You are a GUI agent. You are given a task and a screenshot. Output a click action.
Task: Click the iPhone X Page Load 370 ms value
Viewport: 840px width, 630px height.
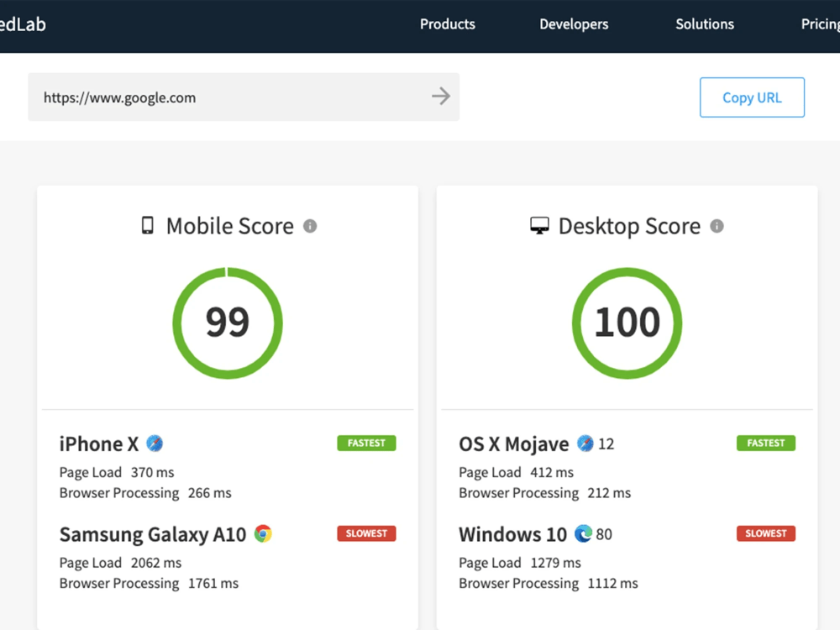[153, 472]
